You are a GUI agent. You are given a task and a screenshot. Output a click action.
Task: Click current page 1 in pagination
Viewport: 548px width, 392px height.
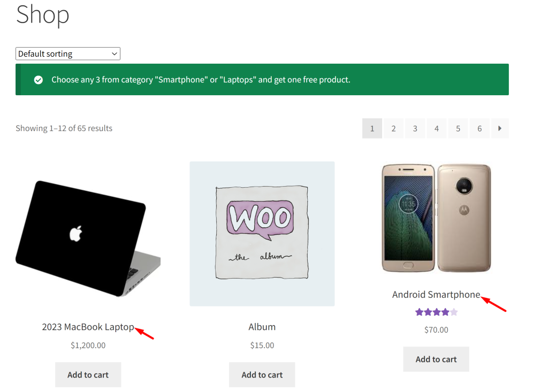point(372,128)
